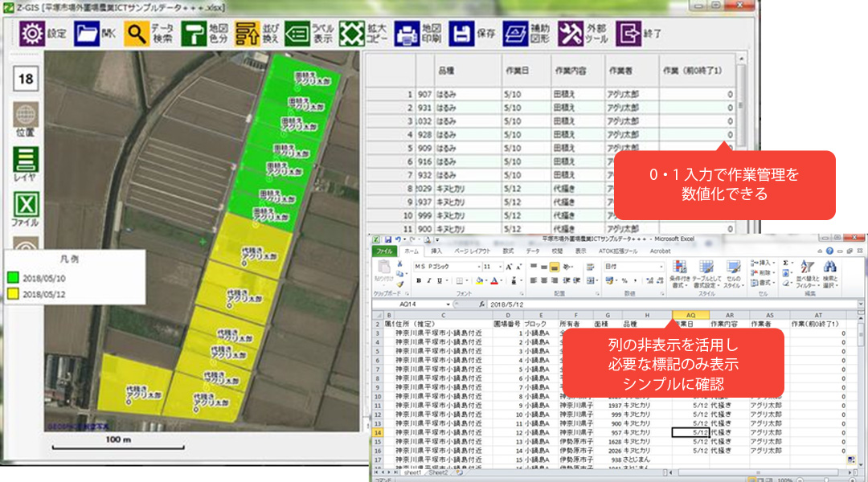
Task: Open external tools (外部ツール) icon
Action: click(x=571, y=34)
